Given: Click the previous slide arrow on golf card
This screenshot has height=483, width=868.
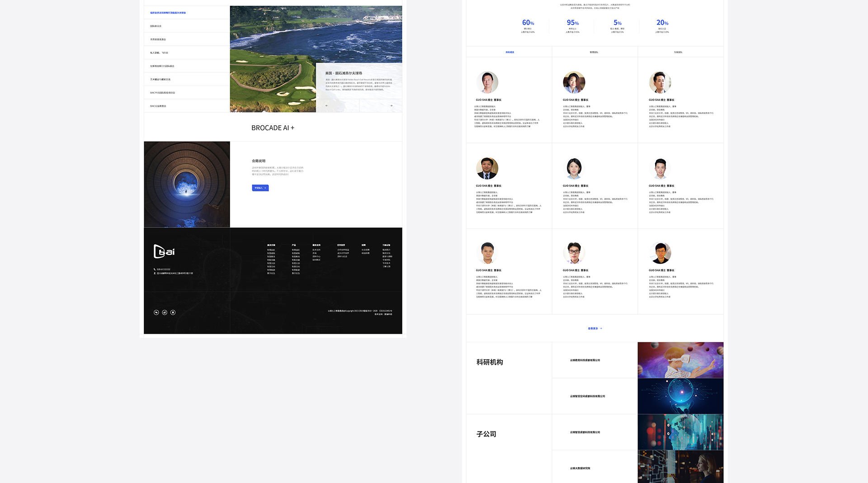Looking at the screenshot, I should pos(326,106).
